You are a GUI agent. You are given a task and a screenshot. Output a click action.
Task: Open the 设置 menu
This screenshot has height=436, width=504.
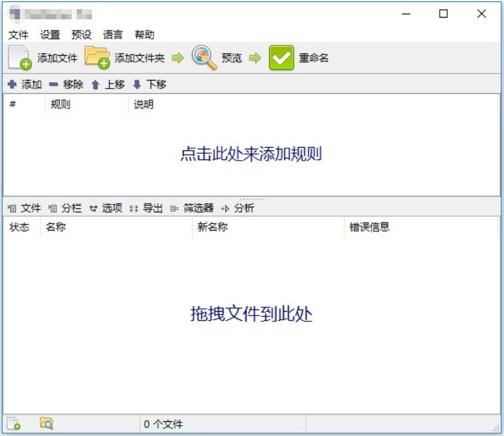tap(50, 35)
